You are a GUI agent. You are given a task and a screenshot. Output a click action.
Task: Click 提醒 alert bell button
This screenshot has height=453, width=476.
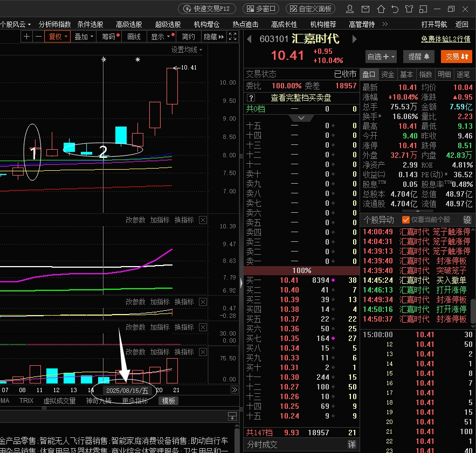(x=419, y=57)
